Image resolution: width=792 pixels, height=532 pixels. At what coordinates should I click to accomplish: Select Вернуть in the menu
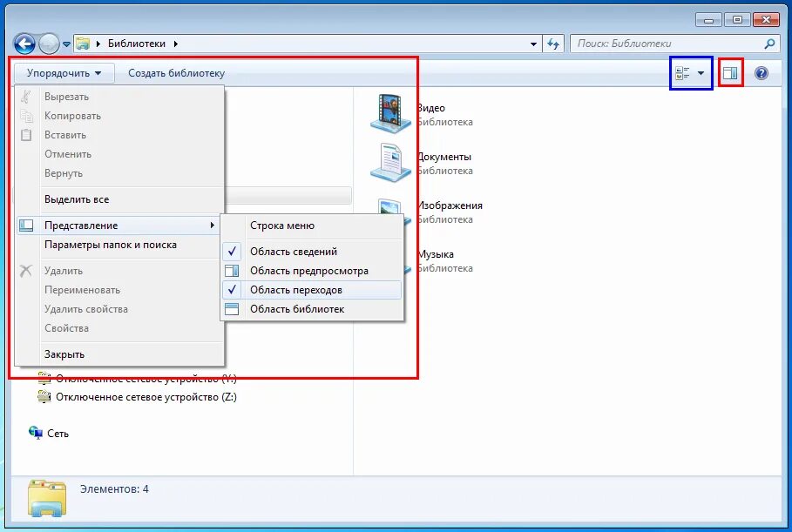pyautogui.click(x=119, y=173)
